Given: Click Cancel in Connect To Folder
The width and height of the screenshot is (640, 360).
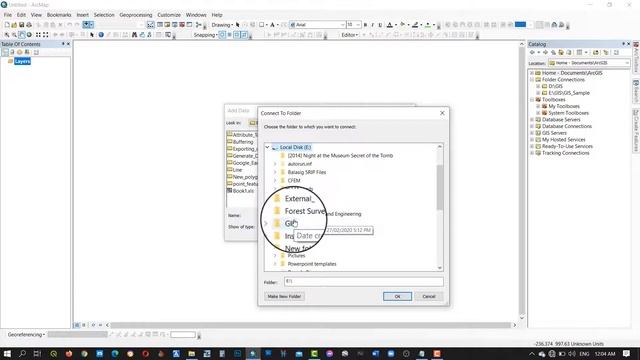Looking at the screenshot, I should point(429,296).
